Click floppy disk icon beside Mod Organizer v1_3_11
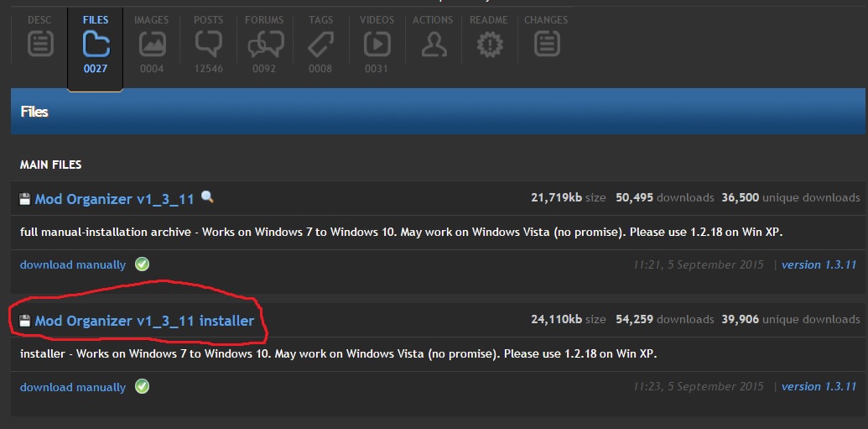This screenshot has height=429, width=868. pyautogui.click(x=25, y=199)
